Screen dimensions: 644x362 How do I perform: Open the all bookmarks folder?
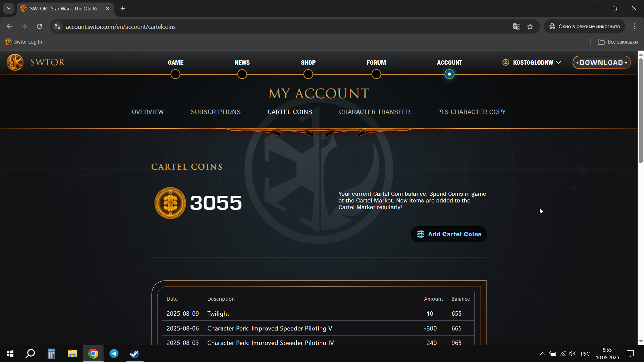pyautogui.click(x=618, y=42)
